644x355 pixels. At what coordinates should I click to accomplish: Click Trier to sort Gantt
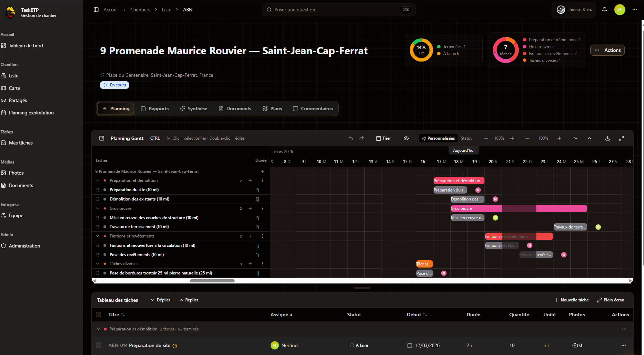tap(383, 138)
